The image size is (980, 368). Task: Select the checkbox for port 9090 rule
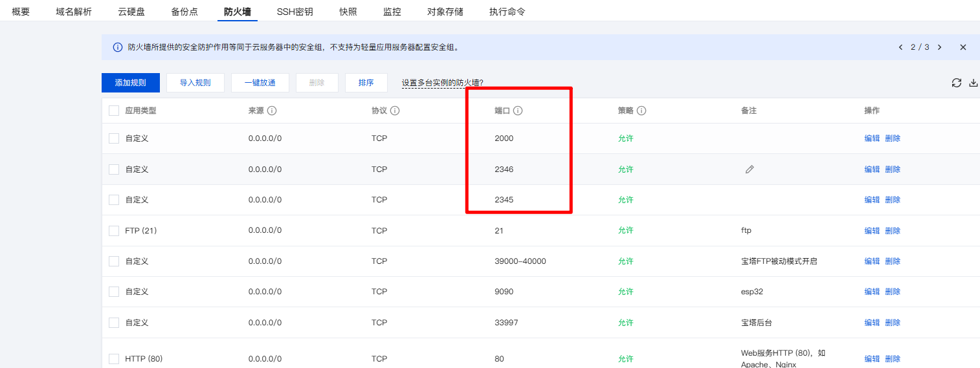(114, 292)
